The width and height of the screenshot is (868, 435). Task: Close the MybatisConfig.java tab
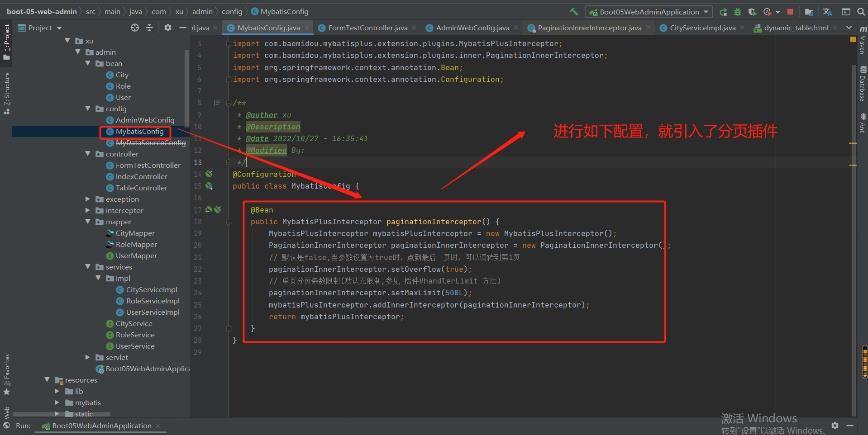pos(307,28)
